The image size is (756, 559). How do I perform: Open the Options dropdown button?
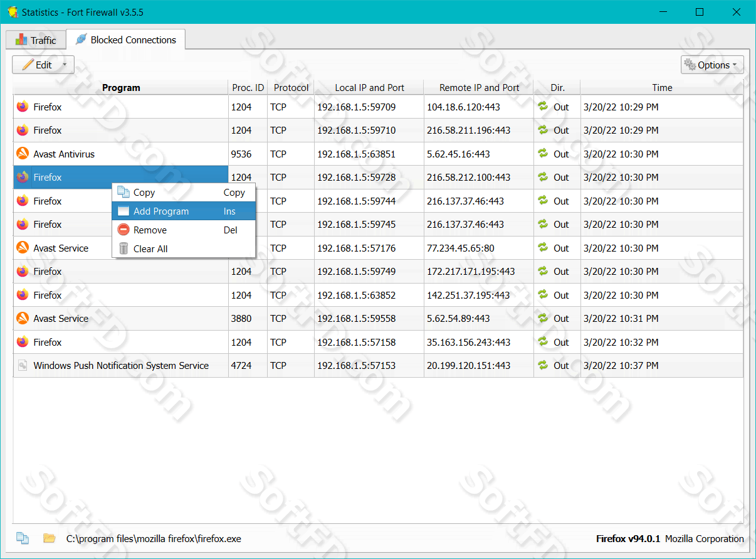coord(712,65)
